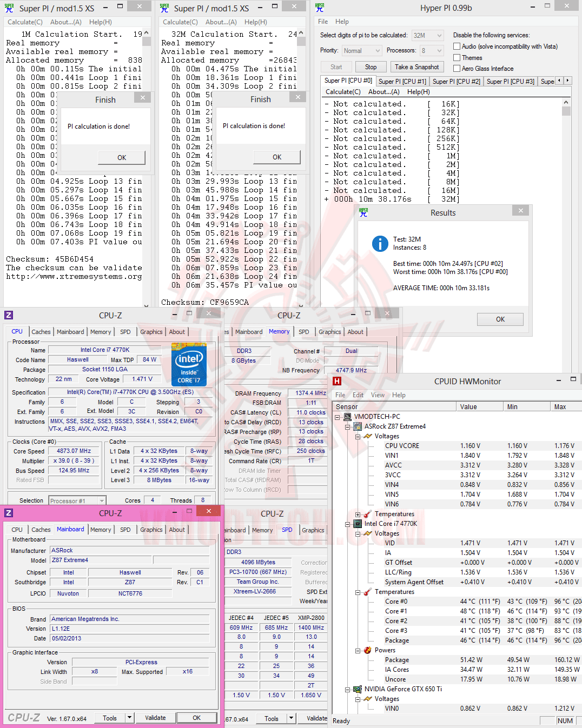Collapse the VMODTECH-PC tree node
Screen dimensions: 582x728
pyautogui.click(x=338, y=417)
